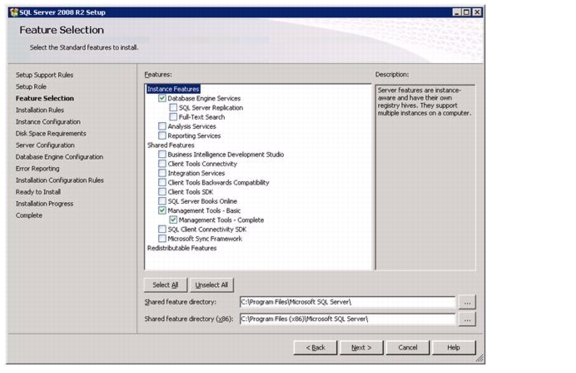Click Disk Space Requirements step
The height and width of the screenshot is (373, 576).
pos(51,133)
